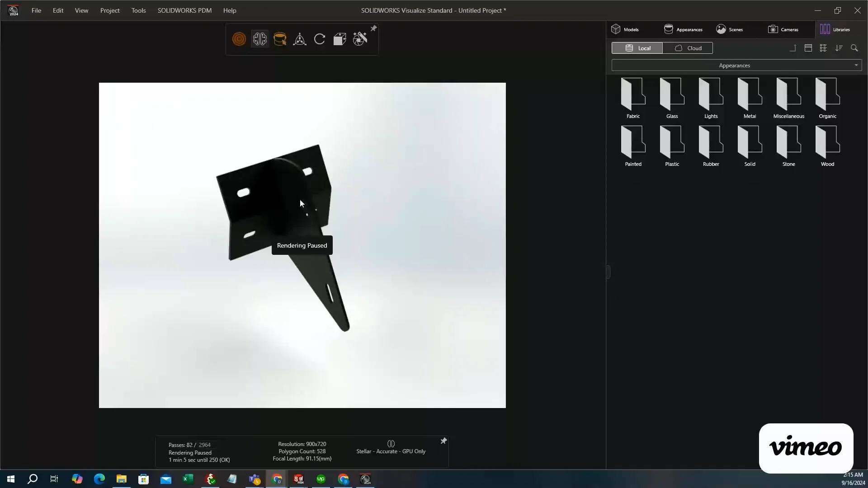Switch to the Cameras tab
This screenshot has height=488, width=868.
coord(783,29)
